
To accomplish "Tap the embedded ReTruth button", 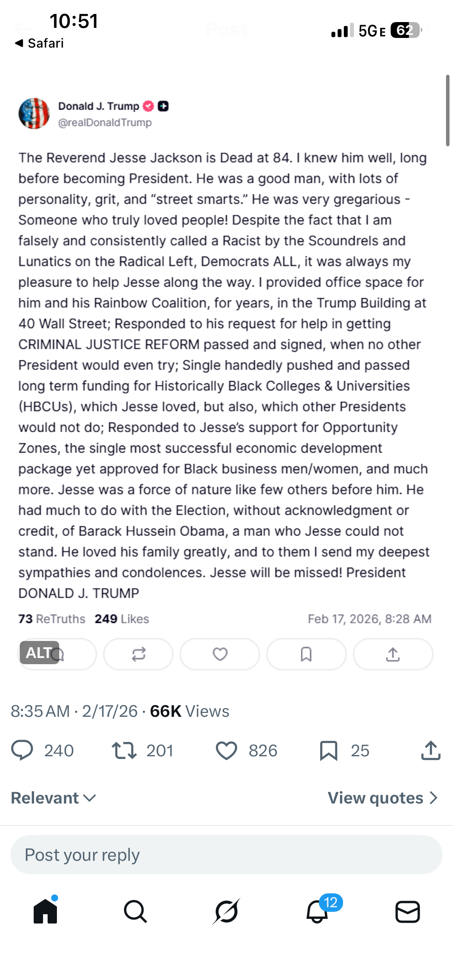I will tap(138, 654).
